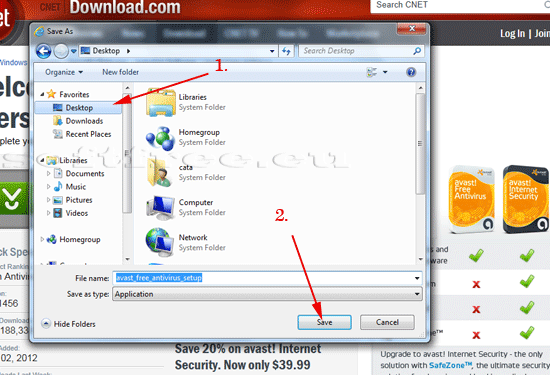
Task: Click the navigation pane scroll down arrow
Action: (x=127, y=259)
